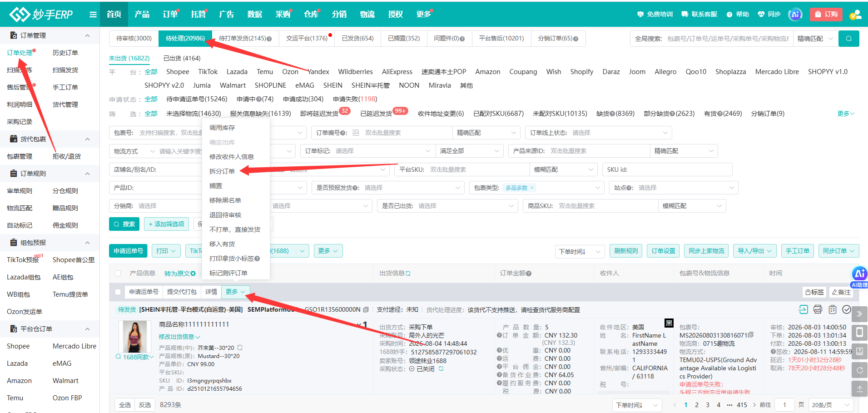The width and height of the screenshot is (868, 413).
Task: Open the AI assistant icon in top bar
Action: click(795, 14)
